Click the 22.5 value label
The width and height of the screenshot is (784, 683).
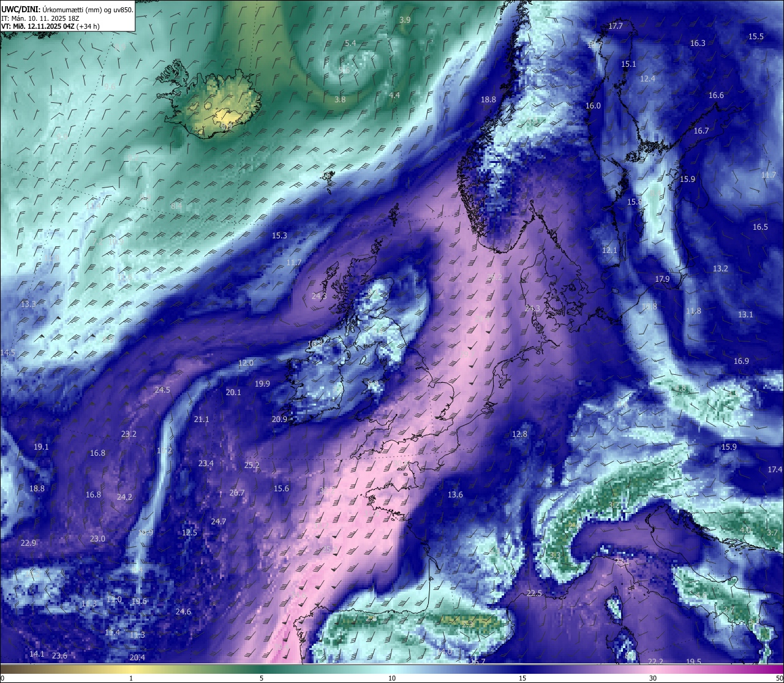[534, 593]
